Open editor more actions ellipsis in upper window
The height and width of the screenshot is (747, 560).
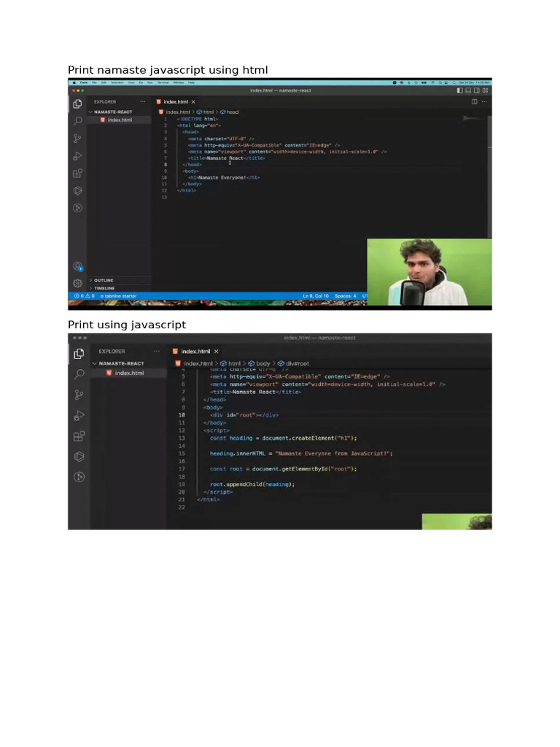(484, 101)
